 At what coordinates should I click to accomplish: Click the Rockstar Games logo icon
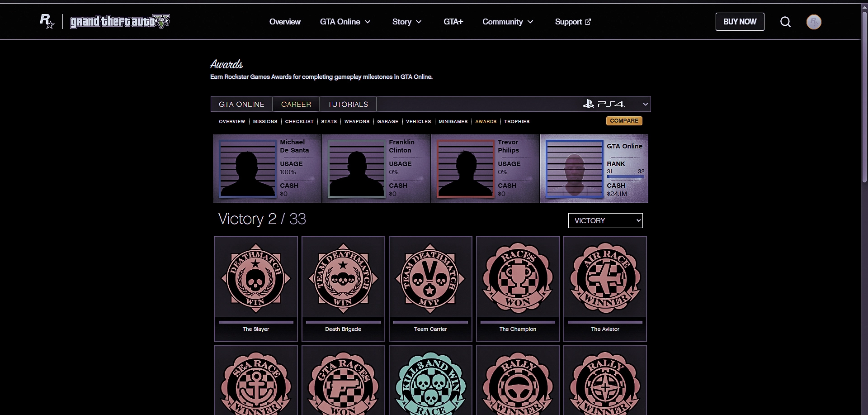47,21
